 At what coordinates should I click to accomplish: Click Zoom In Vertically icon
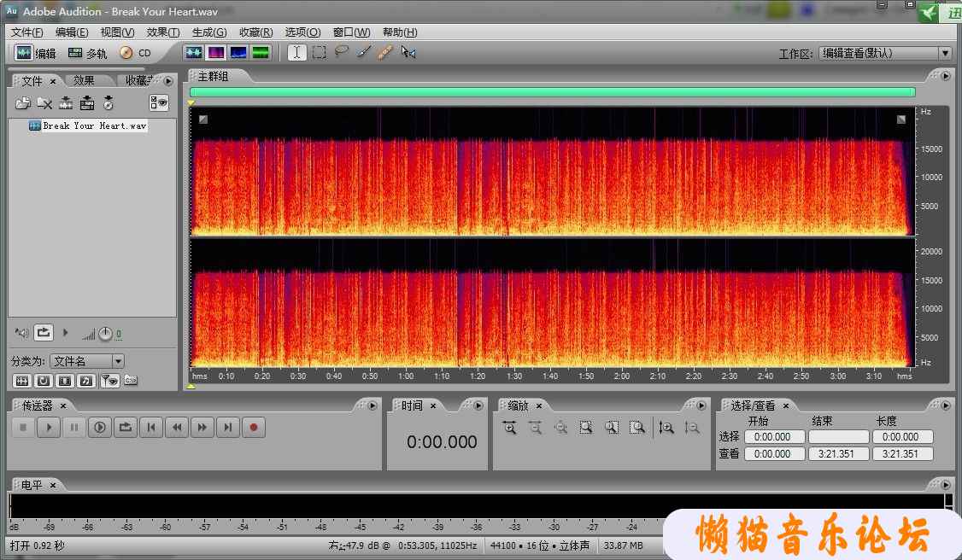pos(666,428)
